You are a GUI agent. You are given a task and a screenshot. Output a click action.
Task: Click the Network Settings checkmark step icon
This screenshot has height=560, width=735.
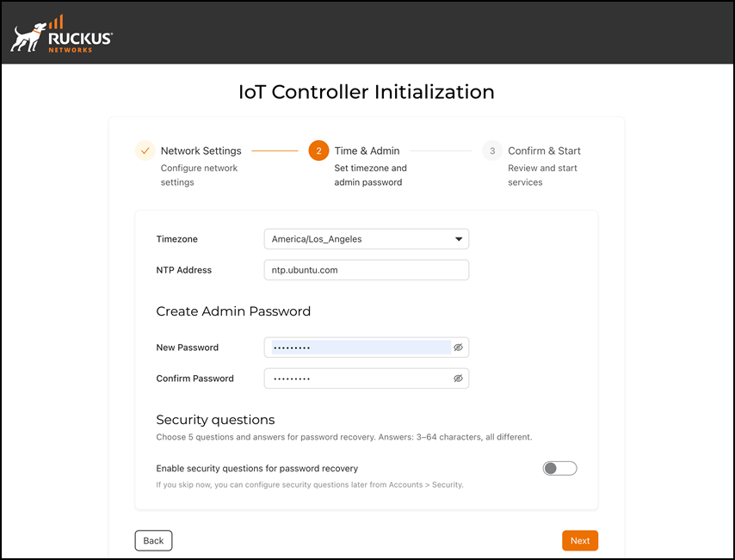coord(145,151)
